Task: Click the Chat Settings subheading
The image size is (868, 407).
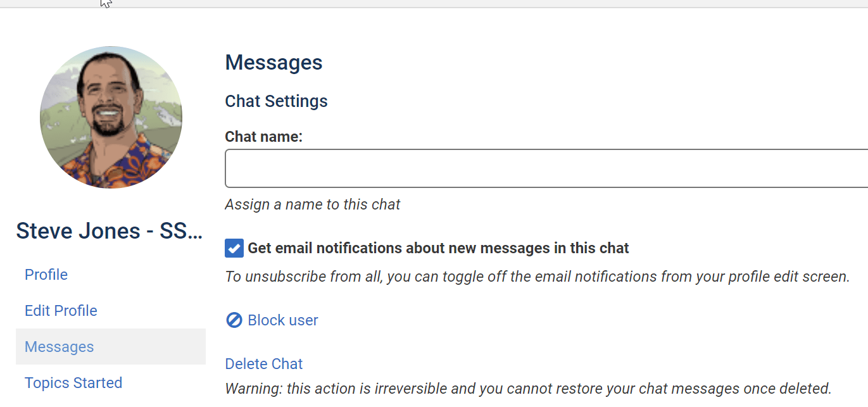Action: [x=276, y=101]
